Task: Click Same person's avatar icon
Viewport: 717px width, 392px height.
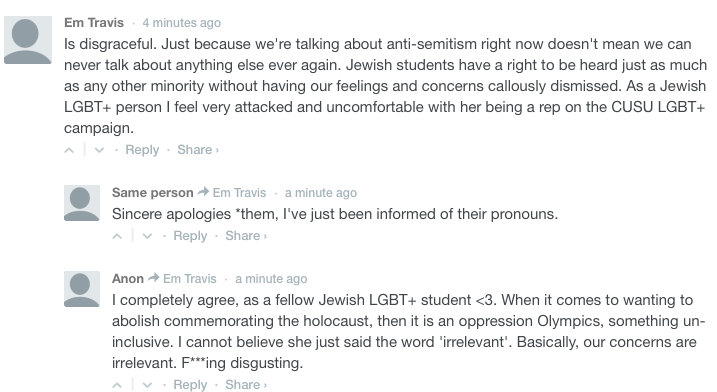Action: [82, 203]
